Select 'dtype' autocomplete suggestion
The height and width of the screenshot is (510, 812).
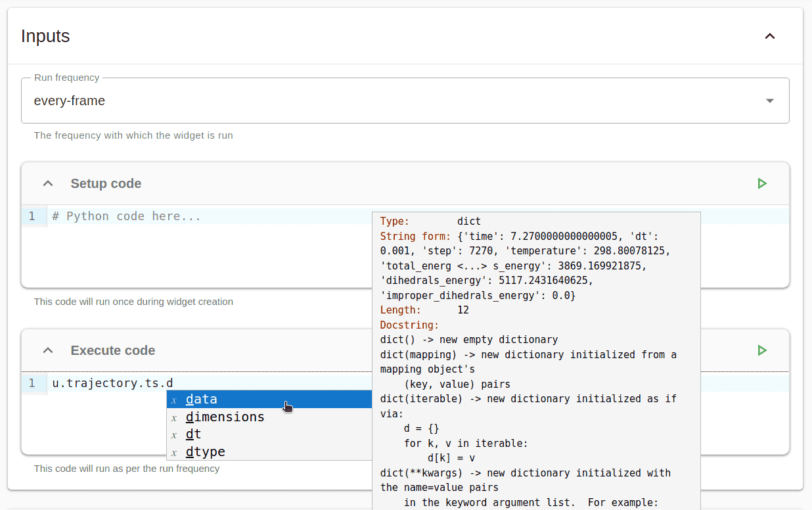[x=269, y=452]
